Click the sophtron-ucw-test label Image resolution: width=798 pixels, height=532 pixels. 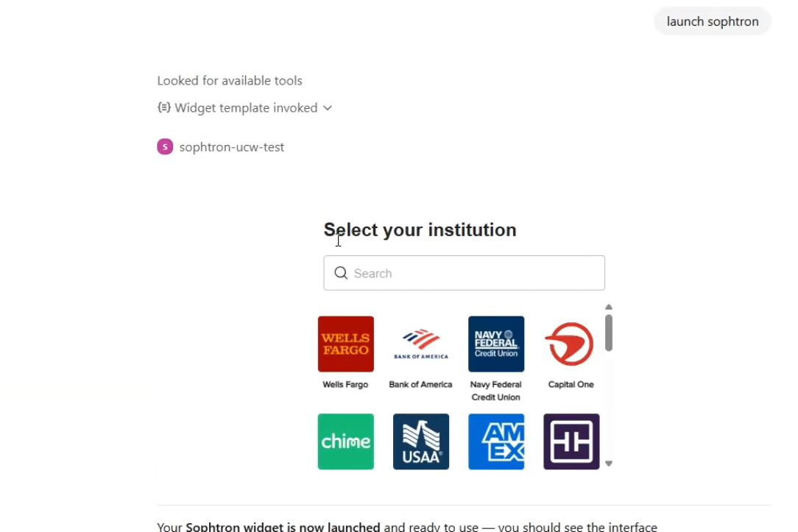[232, 147]
